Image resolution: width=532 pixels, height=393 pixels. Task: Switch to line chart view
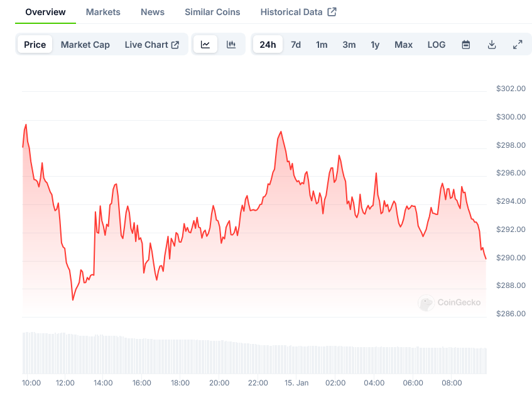[x=205, y=45]
